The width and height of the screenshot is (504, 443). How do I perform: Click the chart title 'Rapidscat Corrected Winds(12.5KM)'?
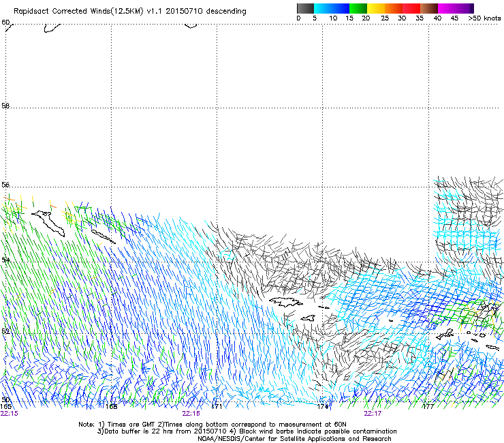(x=78, y=12)
